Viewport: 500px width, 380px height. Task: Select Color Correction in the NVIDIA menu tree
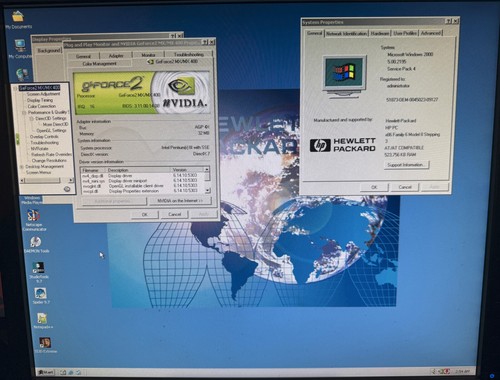click(x=42, y=106)
